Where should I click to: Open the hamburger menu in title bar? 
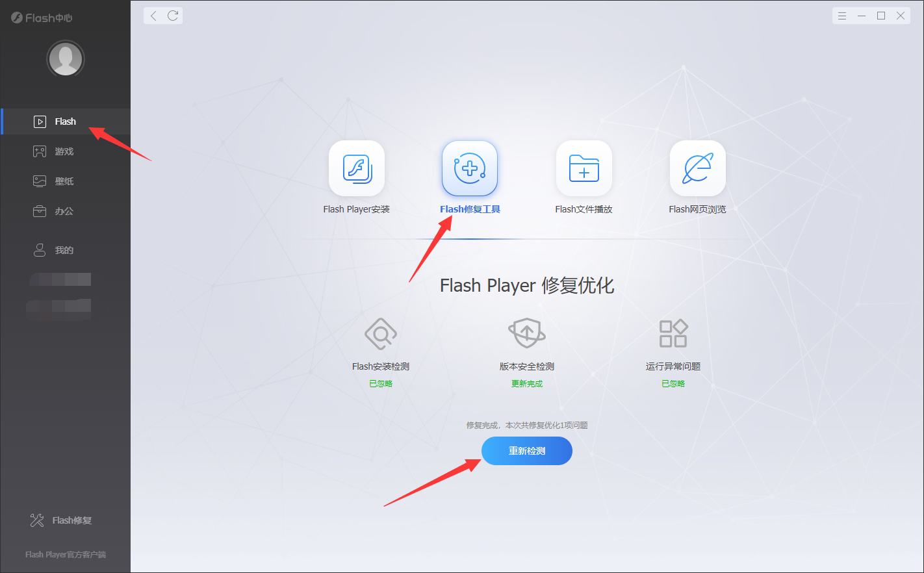pos(842,16)
